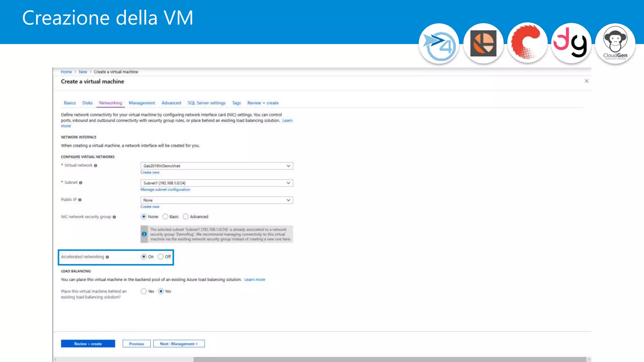Screen dimensions: 644x362
Task: Turn Accelerated networking Off
Action: [x=161, y=257]
